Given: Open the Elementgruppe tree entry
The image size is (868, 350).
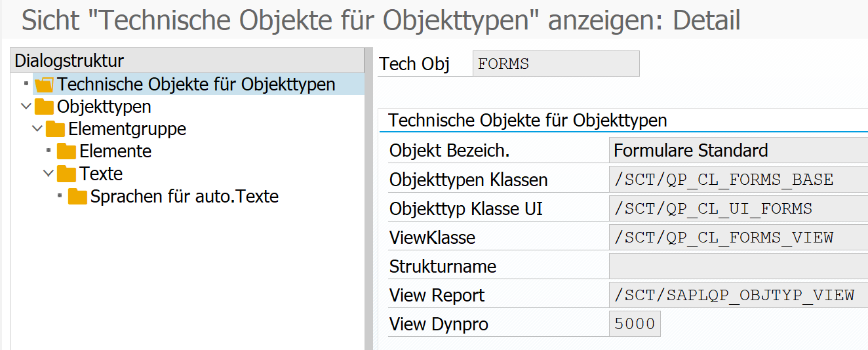Looking at the screenshot, I should (127, 129).
